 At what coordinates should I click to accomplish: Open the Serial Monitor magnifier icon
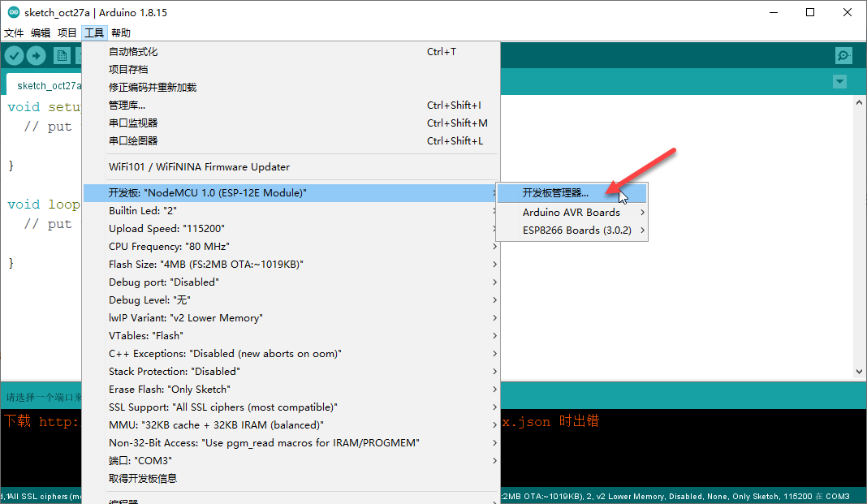[x=843, y=55]
